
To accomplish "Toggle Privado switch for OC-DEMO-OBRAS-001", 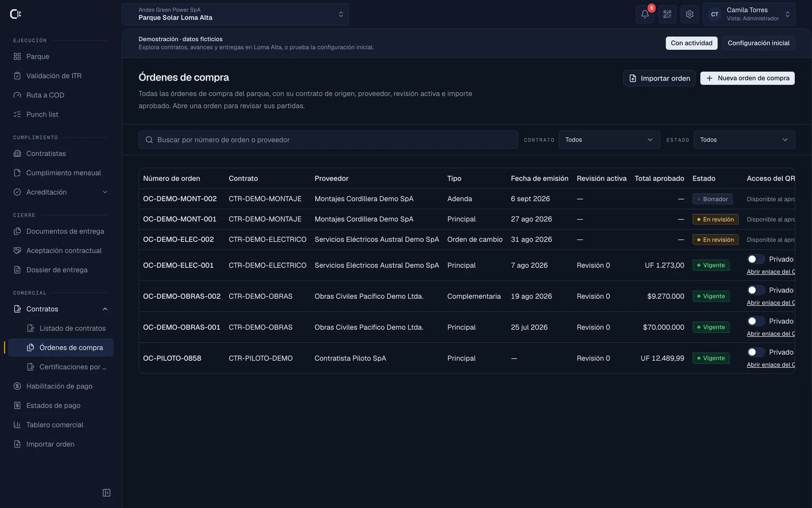I will click(755, 321).
